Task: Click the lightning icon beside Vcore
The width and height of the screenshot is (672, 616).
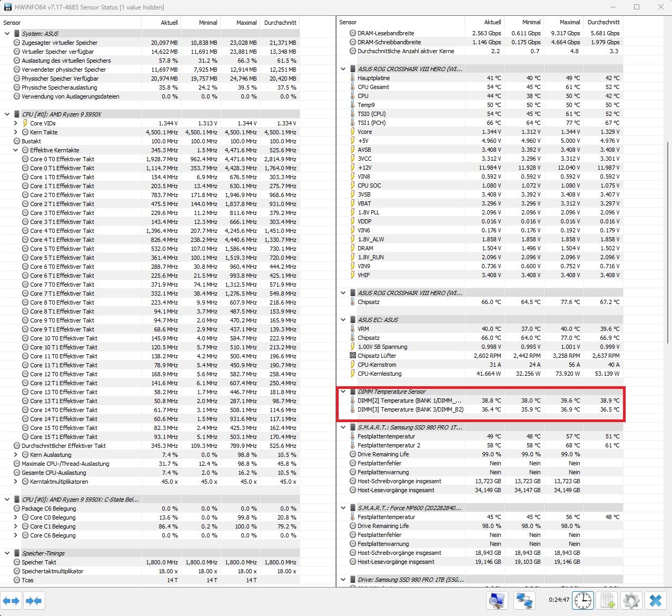Action: [353, 132]
